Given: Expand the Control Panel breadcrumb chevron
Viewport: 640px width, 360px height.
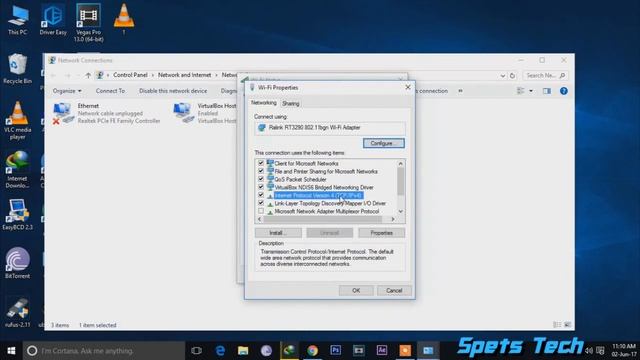Looking at the screenshot, I should (x=153, y=75).
